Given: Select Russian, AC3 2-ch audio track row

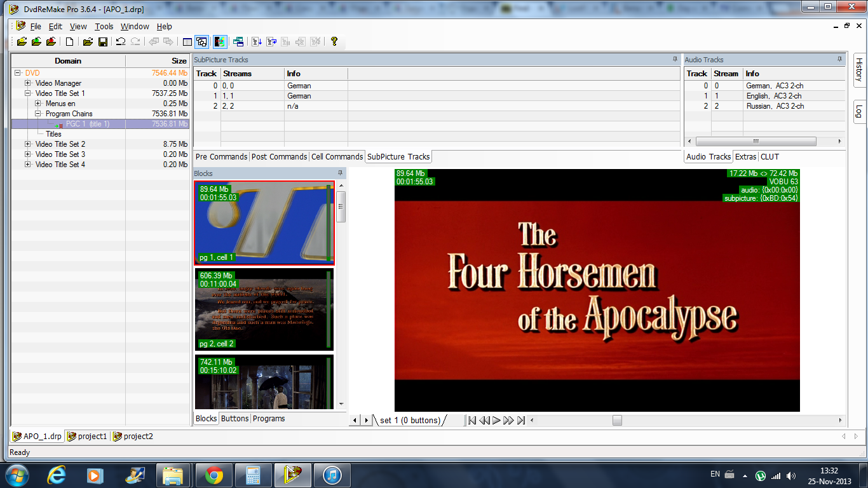Looking at the screenshot, I should pos(764,106).
